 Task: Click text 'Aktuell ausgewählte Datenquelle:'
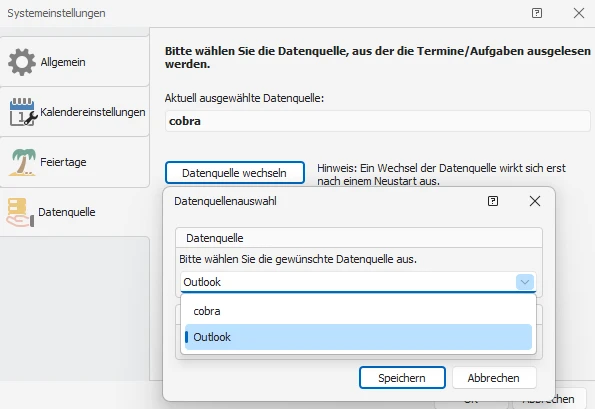(x=244, y=98)
